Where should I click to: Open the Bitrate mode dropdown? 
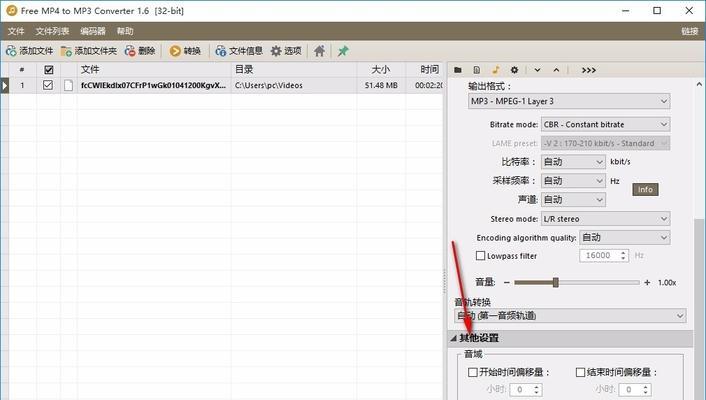pos(606,124)
